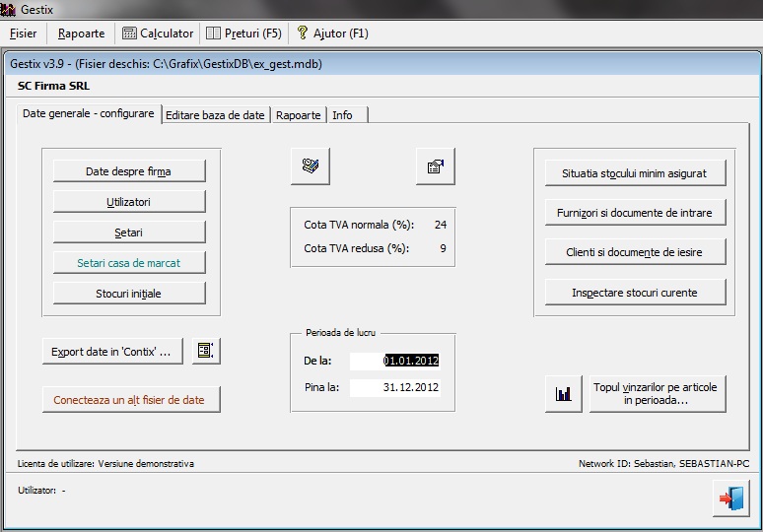This screenshot has width=763, height=532.
Task: Open the Utilizatori button
Action: pyautogui.click(x=129, y=202)
